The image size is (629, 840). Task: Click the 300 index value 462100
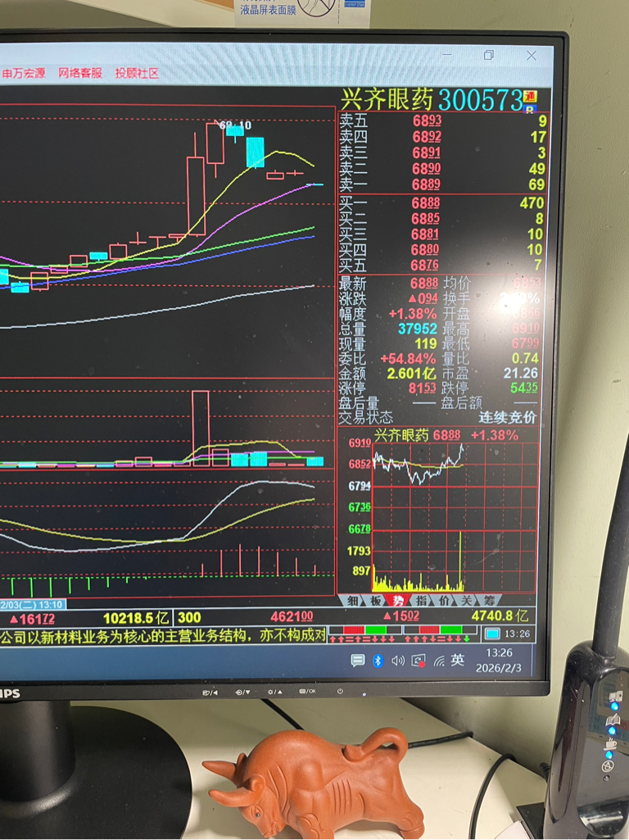[292, 617]
